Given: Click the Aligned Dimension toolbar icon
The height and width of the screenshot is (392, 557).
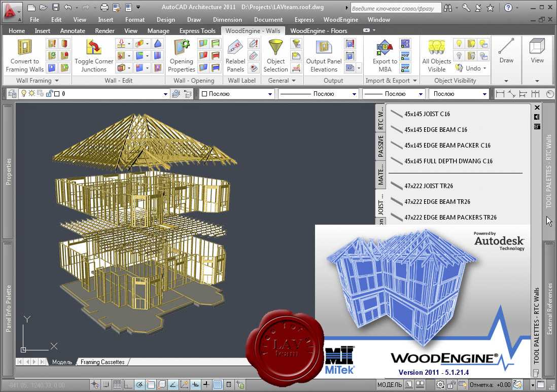Looking at the screenshot, I should click(x=511, y=94).
